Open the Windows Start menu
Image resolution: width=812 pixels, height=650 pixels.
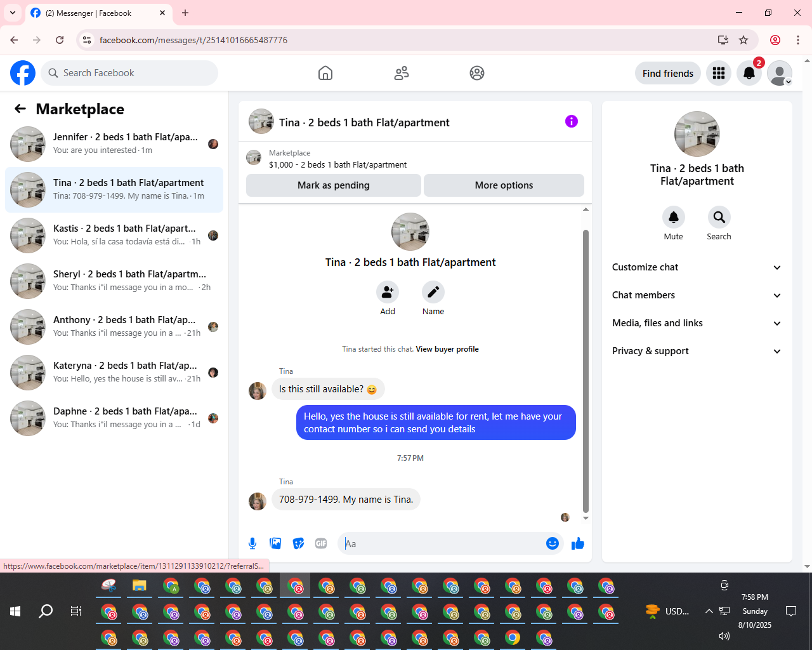pos(15,611)
